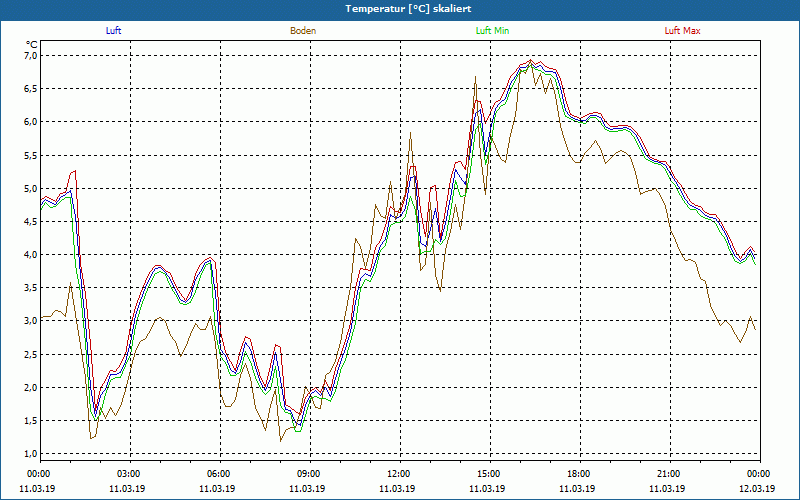Click the 15:00 time axis label

(490, 474)
